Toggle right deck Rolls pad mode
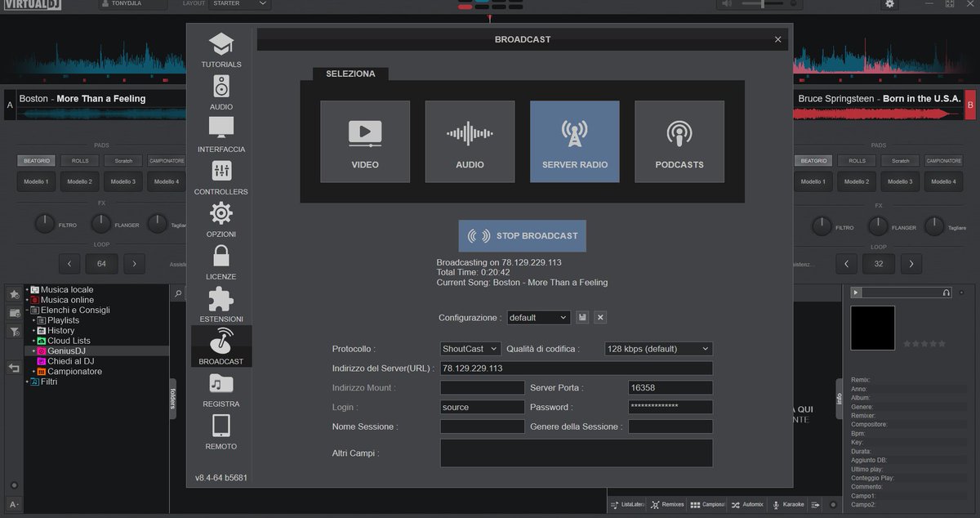This screenshot has width=980, height=518. click(x=857, y=161)
